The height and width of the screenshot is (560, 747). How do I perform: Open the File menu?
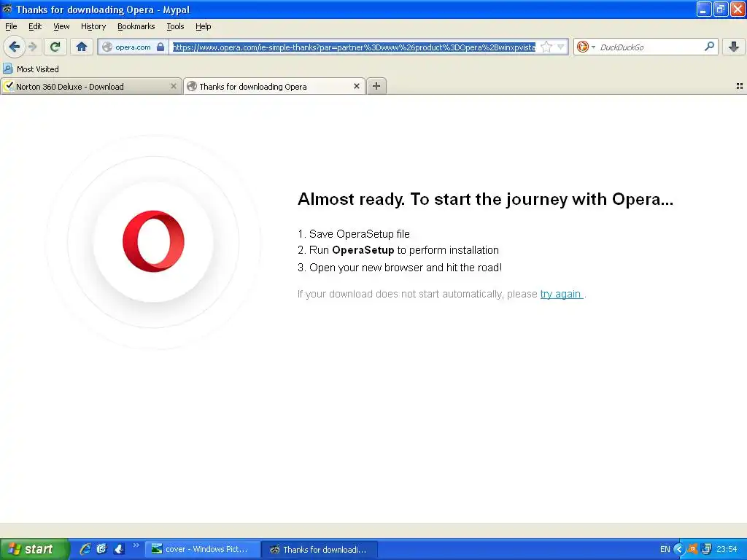[x=11, y=27]
